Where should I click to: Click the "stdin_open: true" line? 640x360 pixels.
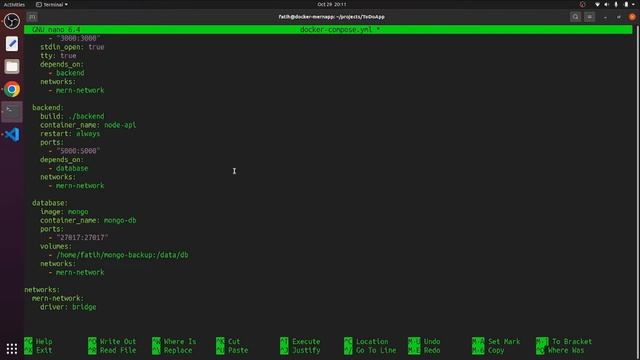[x=72, y=47]
